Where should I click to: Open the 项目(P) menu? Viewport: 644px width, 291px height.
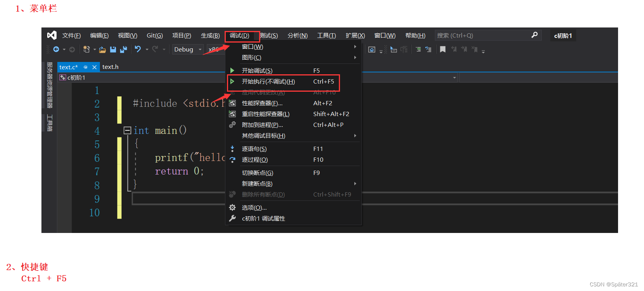(182, 35)
